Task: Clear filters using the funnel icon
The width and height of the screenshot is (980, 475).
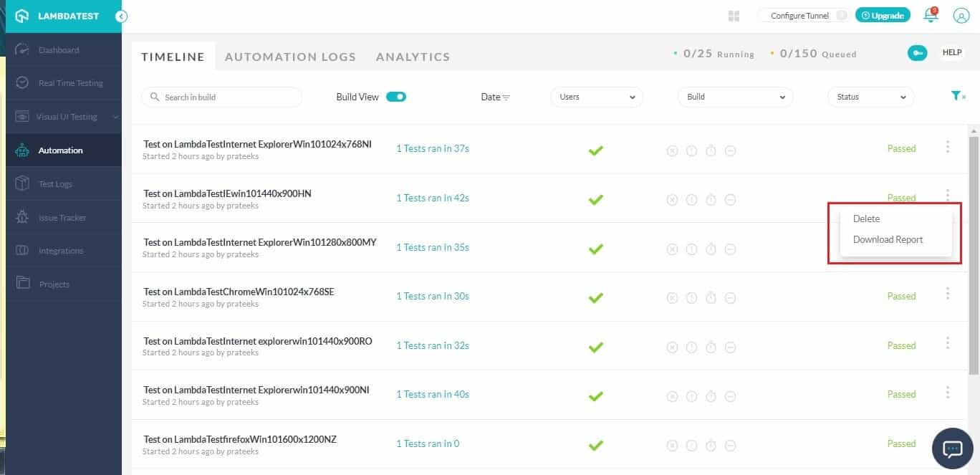Action: point(957,96)
